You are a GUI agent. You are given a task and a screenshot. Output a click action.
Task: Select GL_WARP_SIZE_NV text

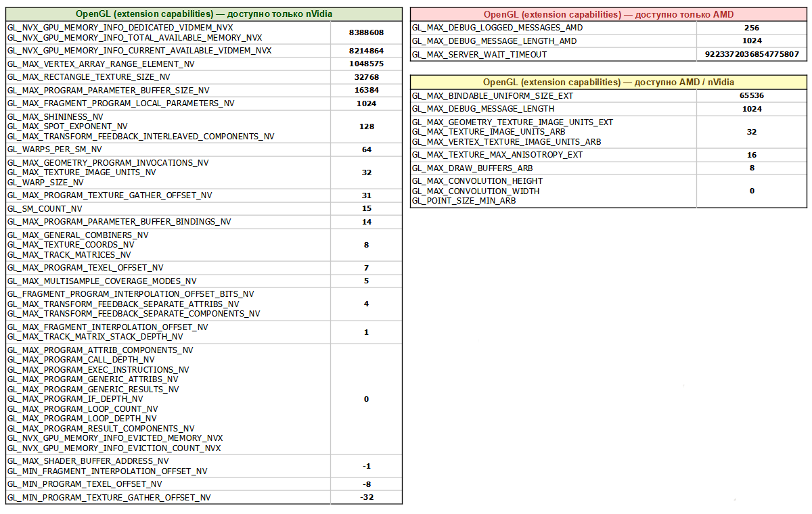45,183
